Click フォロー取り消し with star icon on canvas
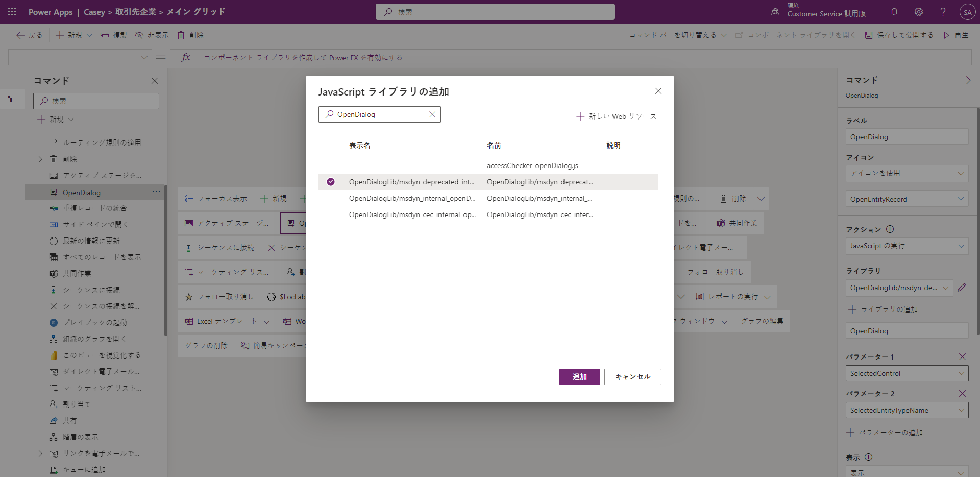Viewport: 980px width, 477px height. [x=219, y=297]
